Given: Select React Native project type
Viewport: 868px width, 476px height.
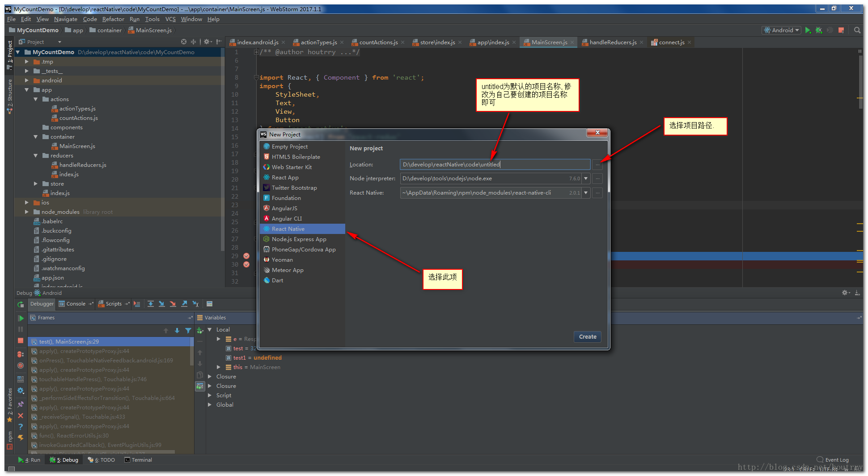Looking at the screenshot, I should [302, 229].
